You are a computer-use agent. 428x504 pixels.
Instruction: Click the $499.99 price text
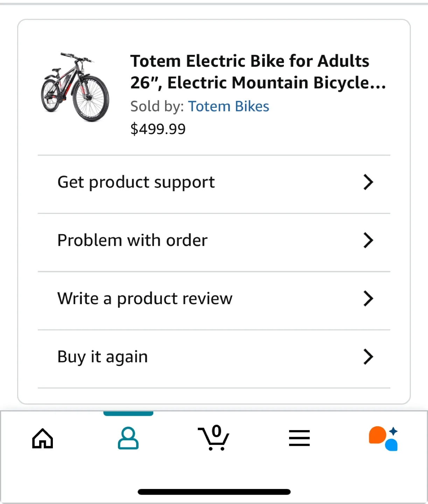pyautogui.click(x=158, y=129)
